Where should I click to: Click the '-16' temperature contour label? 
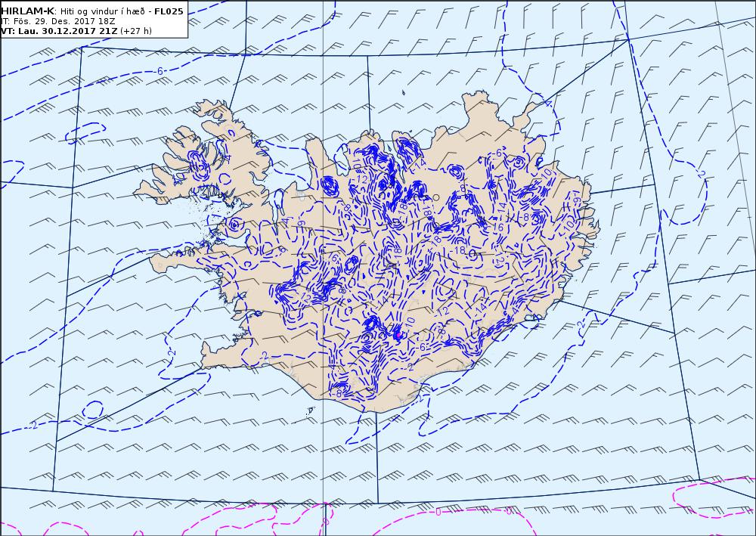click(x=497, y=227)
